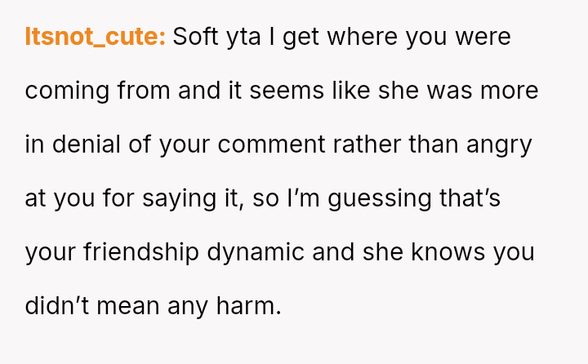
Task: Click the word "guessing" in the comment
Action: click(380, 199)
